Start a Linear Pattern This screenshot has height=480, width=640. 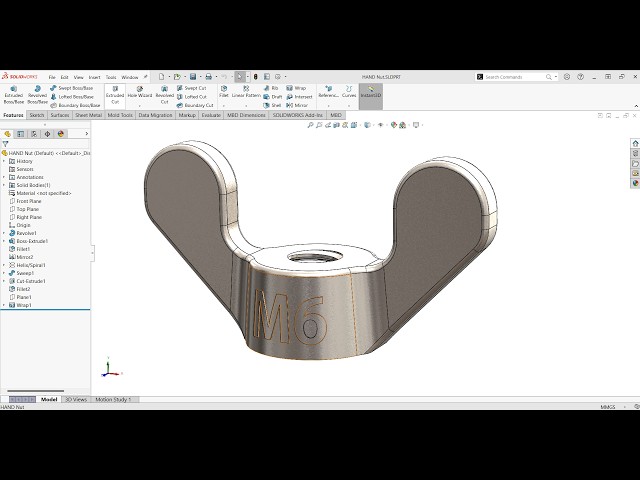point(246,92)
